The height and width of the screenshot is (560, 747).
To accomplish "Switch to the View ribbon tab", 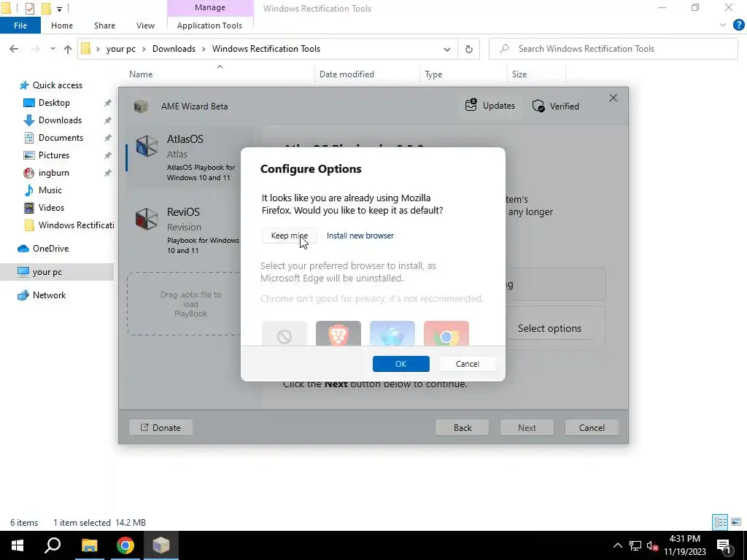I will coord(145,26).
